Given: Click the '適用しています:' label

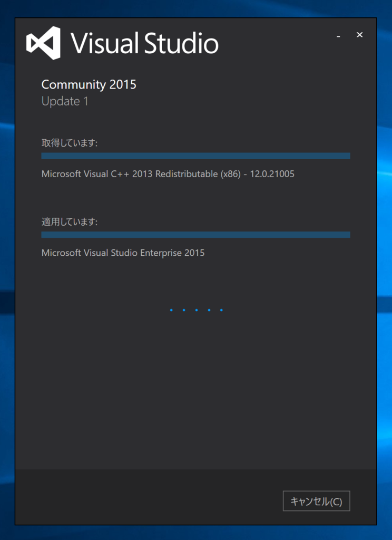Looking at the screenshot, I should click(70, 222).
